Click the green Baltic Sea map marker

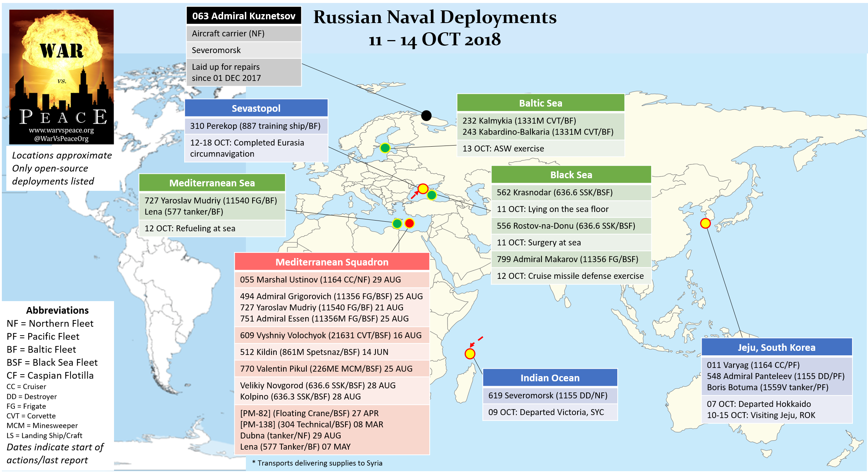coord(385,148)
